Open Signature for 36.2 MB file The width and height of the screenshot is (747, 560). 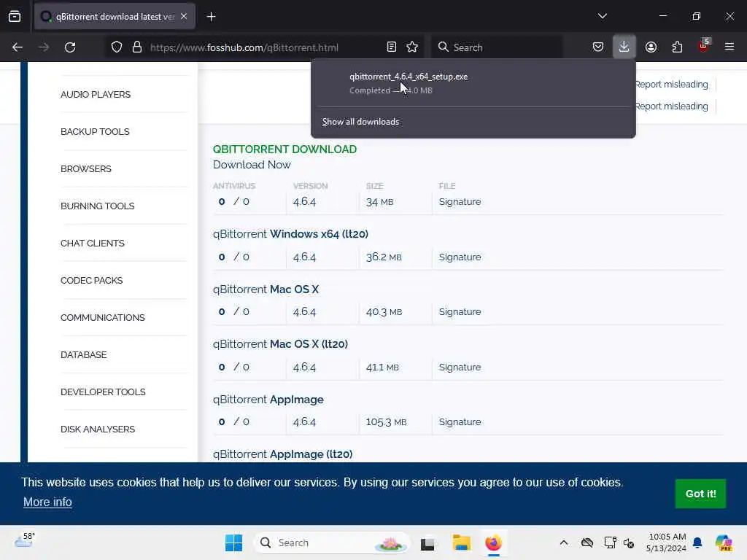click(460, 257)
